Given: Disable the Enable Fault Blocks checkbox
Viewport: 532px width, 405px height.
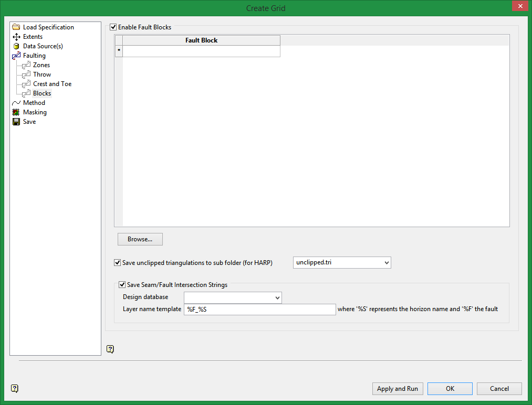Looking at the screenshot, I should click(113, 27).
